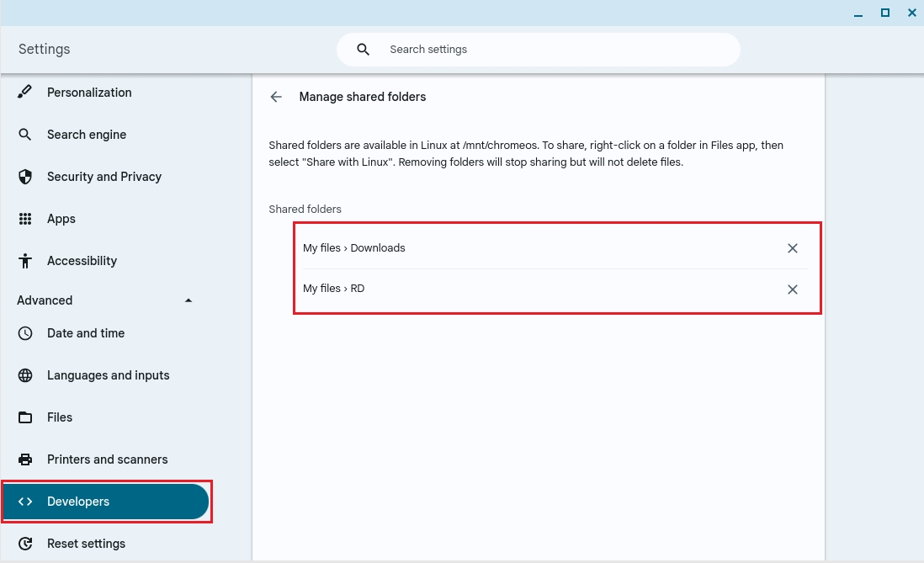Go to Printers and scanners

pyautogui.click(x=107, y=459)
